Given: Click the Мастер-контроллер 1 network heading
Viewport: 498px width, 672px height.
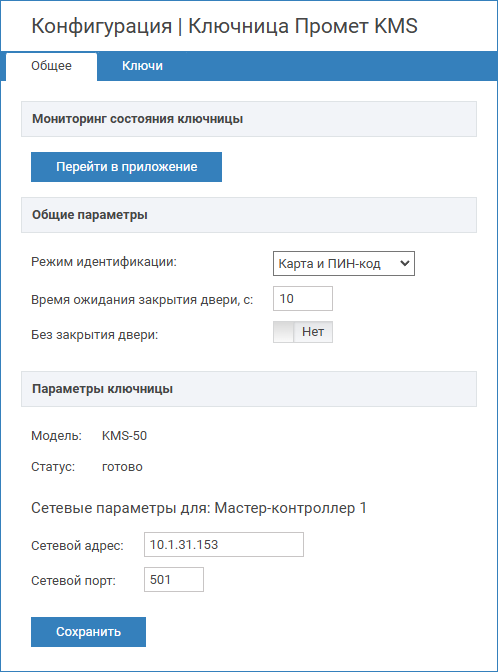Looking at the screenshot, I should point(199,508).
